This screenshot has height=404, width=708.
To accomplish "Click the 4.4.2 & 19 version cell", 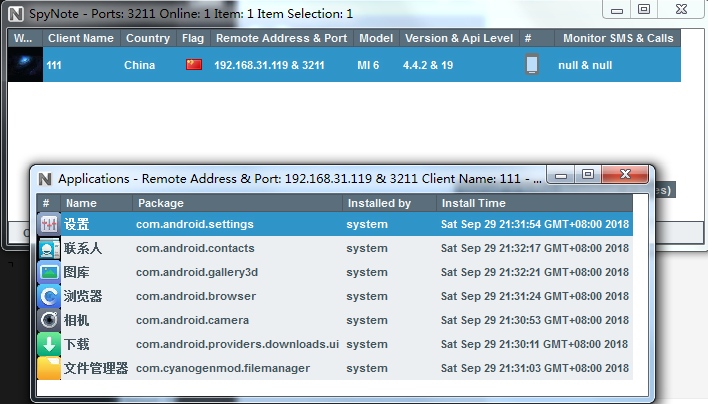I will pos(428,65).
